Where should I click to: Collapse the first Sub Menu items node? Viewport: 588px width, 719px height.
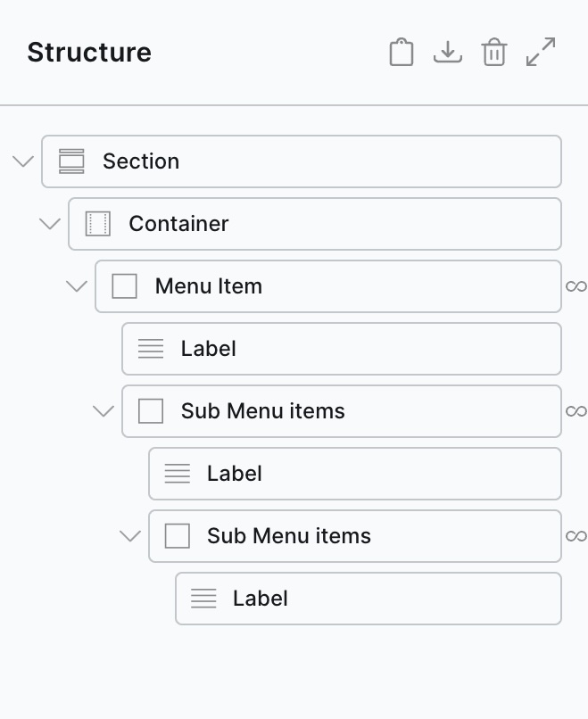point(104,411)
